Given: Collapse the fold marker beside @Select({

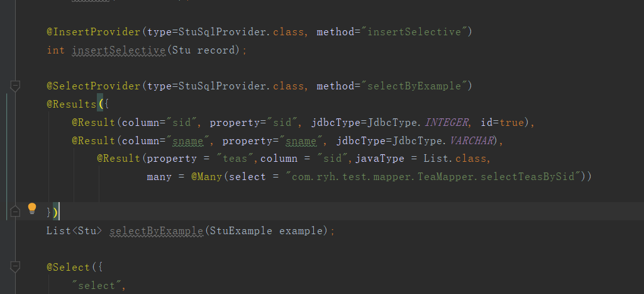Looking at the screenshot, I should [15, 268].
